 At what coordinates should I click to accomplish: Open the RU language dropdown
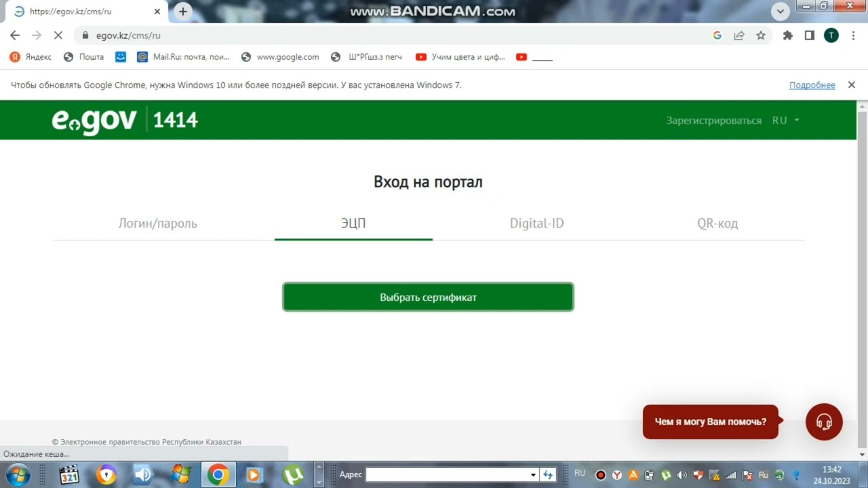tap(786, 120)
